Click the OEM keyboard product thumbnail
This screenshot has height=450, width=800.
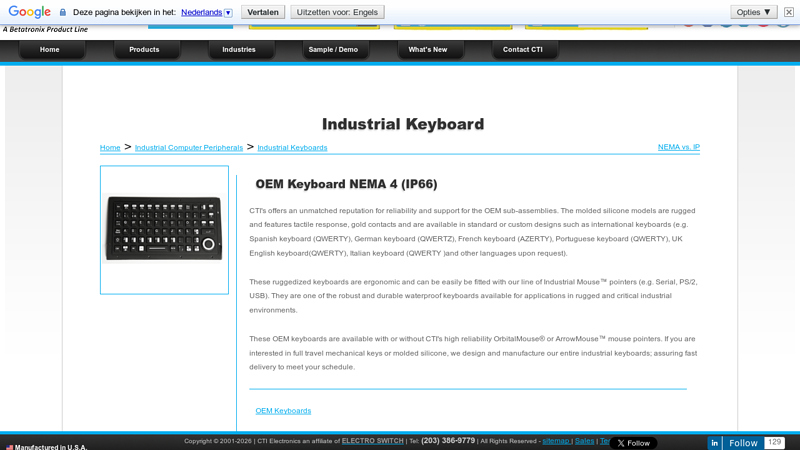pyautogui.click(x=164, y=230)
